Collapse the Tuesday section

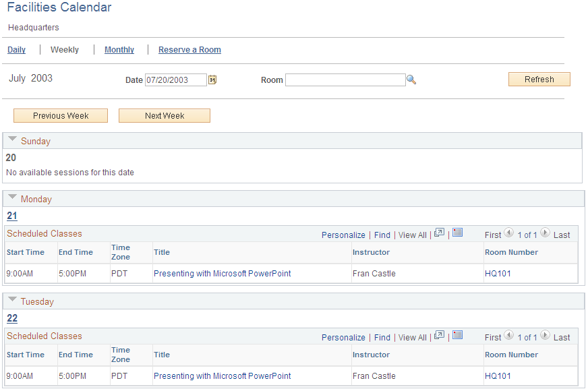click(x=12, y=299)
